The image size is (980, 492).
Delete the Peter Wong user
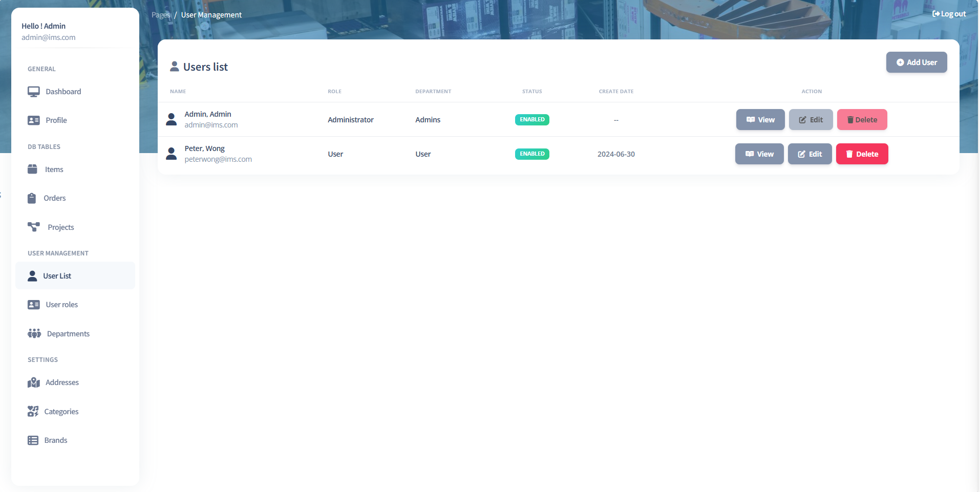[862, 154]
